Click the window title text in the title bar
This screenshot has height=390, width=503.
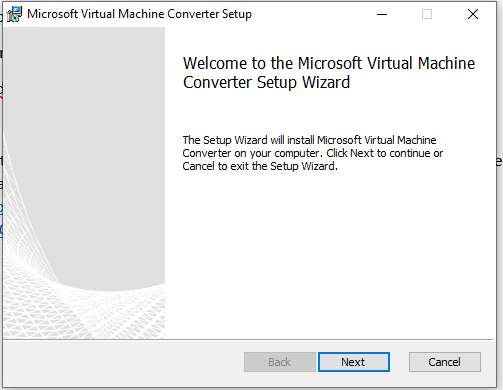point(139,14)
